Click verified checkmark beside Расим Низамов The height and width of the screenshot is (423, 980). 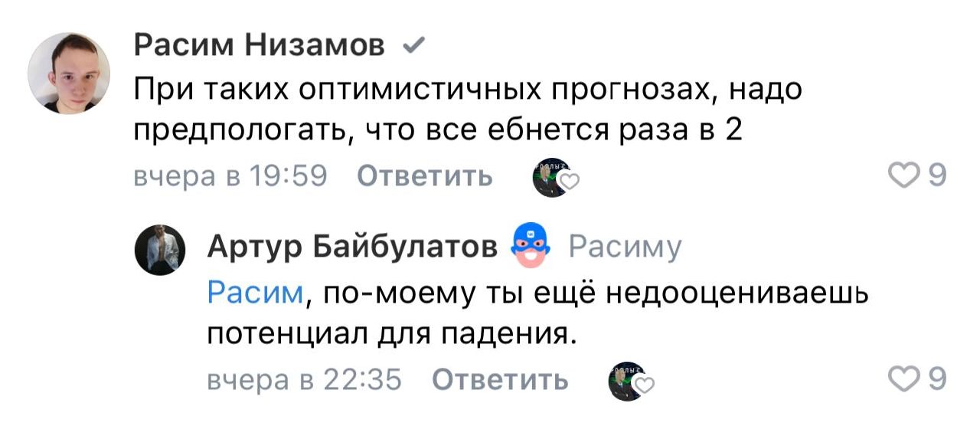click(x=412, y=48)
